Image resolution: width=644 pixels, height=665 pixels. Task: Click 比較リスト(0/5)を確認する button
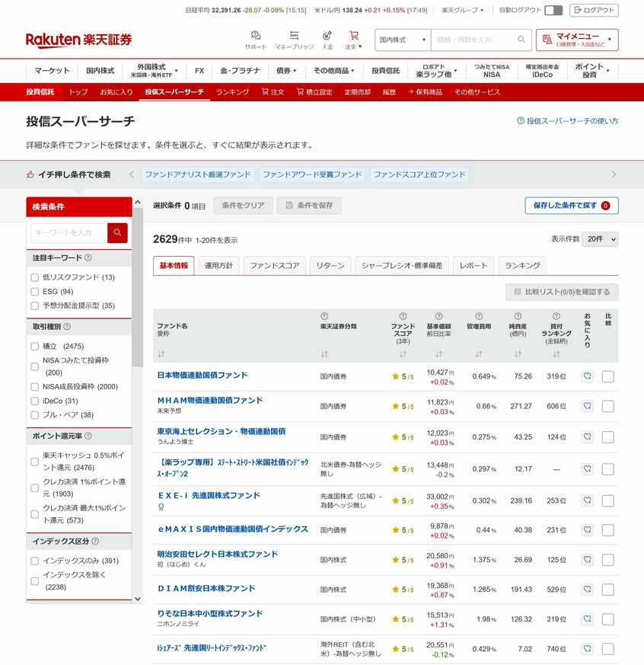562,292
